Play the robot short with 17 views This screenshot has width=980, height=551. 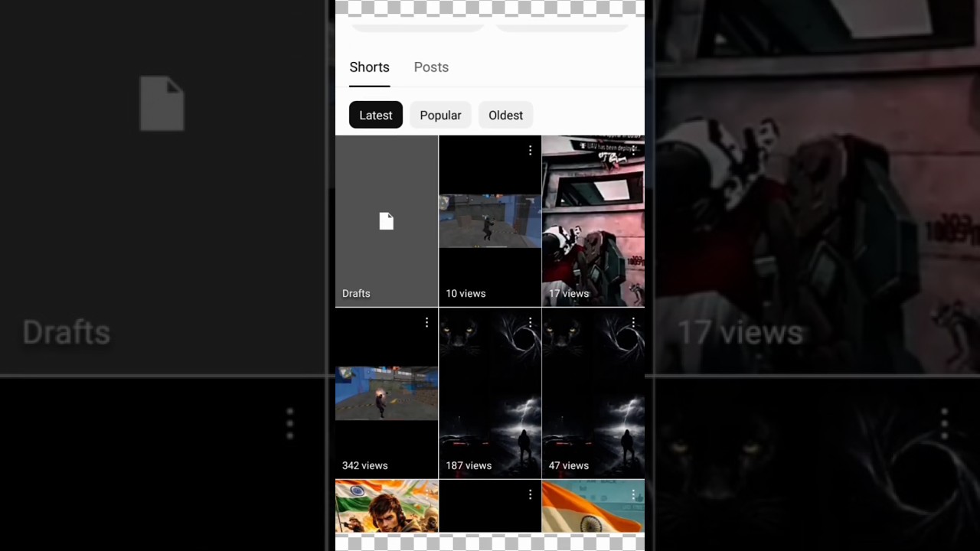593,221
